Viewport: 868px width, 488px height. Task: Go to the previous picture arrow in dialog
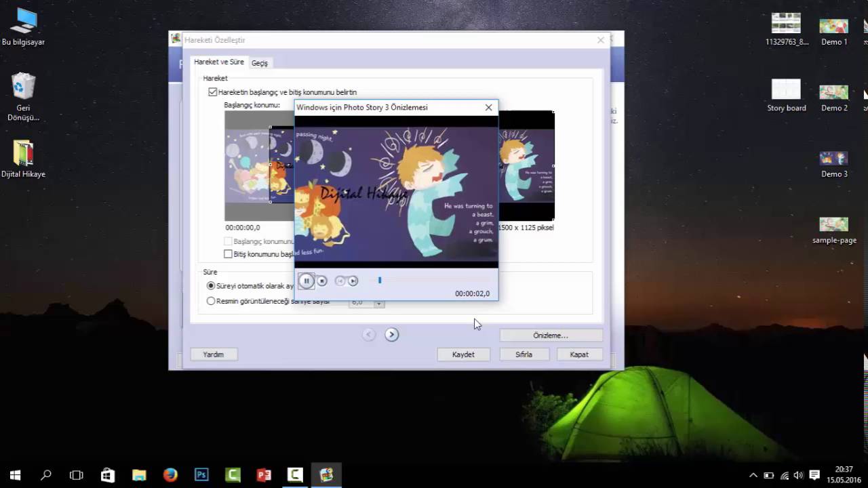(369, 334)
